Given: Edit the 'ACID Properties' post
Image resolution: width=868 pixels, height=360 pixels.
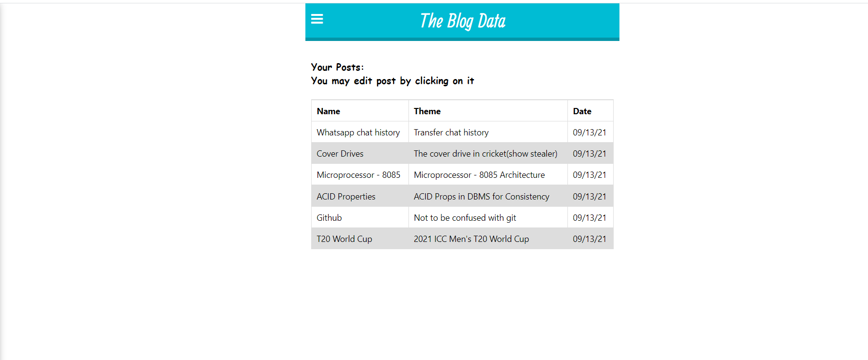Looking at the screenshot, I should click(345, 196).
